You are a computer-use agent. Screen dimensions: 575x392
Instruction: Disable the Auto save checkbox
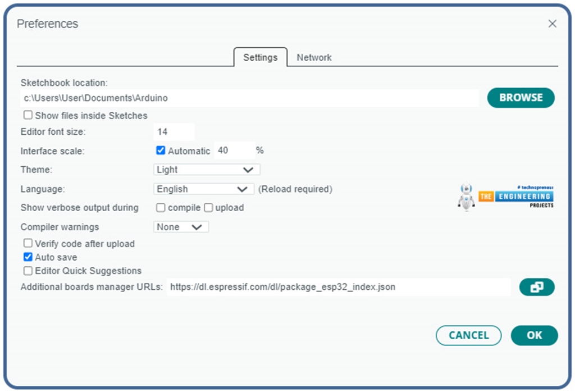(28, 257)
